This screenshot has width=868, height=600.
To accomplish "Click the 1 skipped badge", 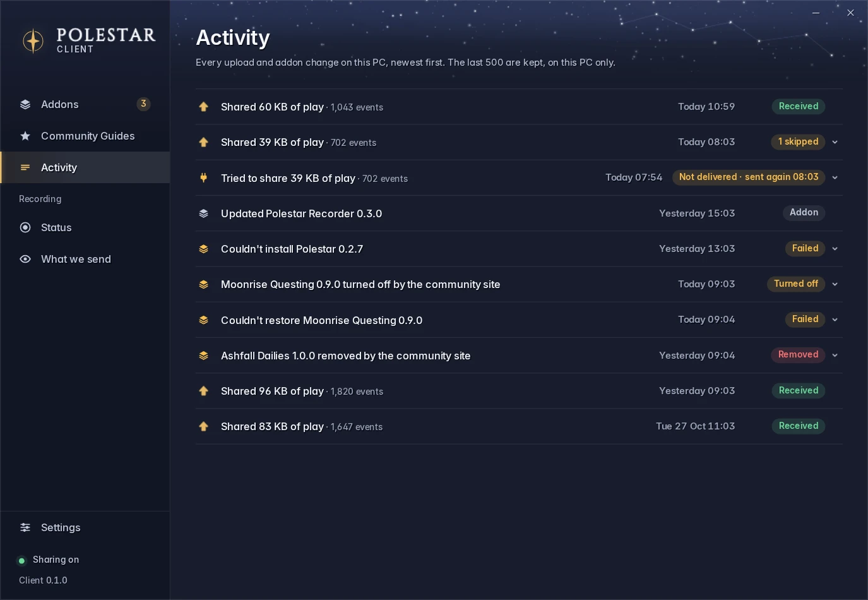I will [x=798, y=141].
